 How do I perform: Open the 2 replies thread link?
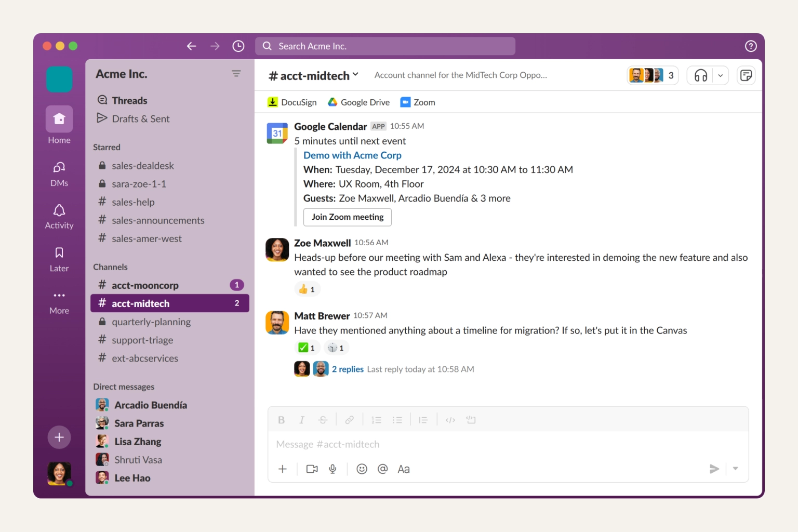tap(348, 369)
